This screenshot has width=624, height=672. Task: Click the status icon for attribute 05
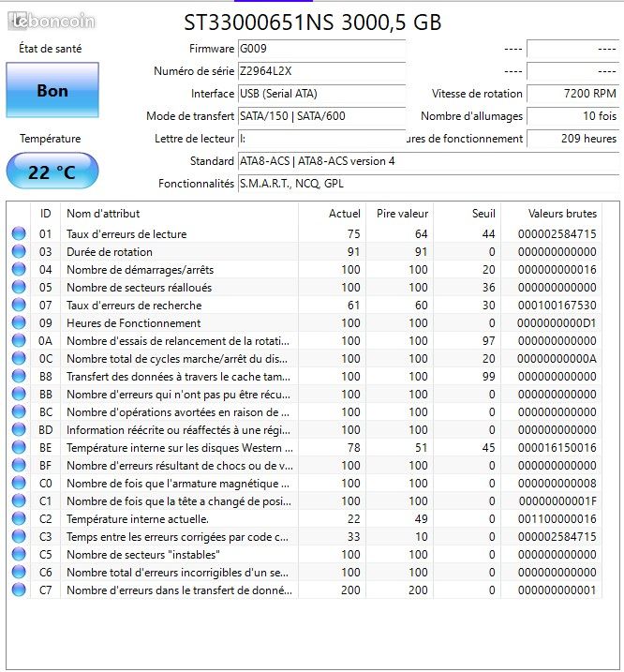(x=19, y=287)
